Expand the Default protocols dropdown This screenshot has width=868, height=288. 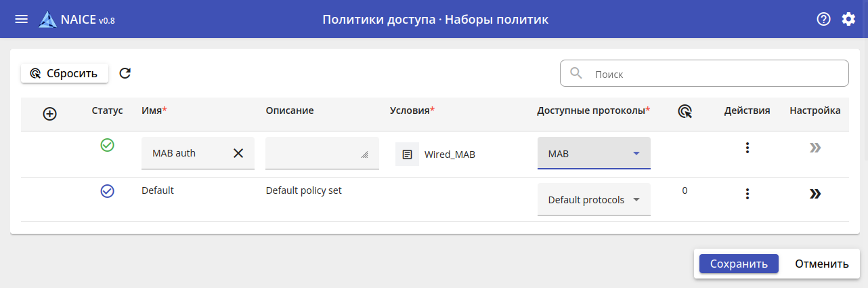(636, 200)
